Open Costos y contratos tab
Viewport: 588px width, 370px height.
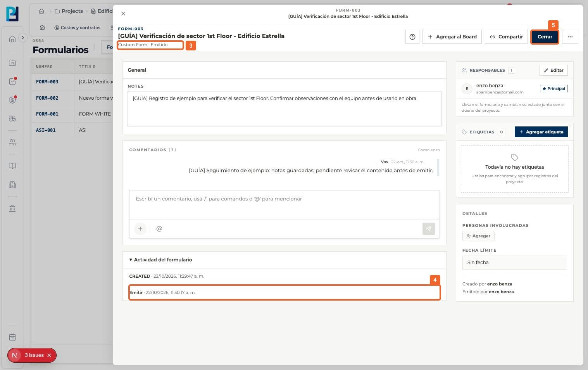click(77, 28)
